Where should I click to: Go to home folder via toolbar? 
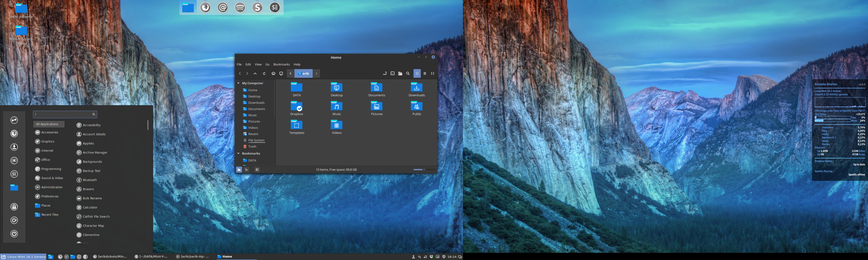273,73
